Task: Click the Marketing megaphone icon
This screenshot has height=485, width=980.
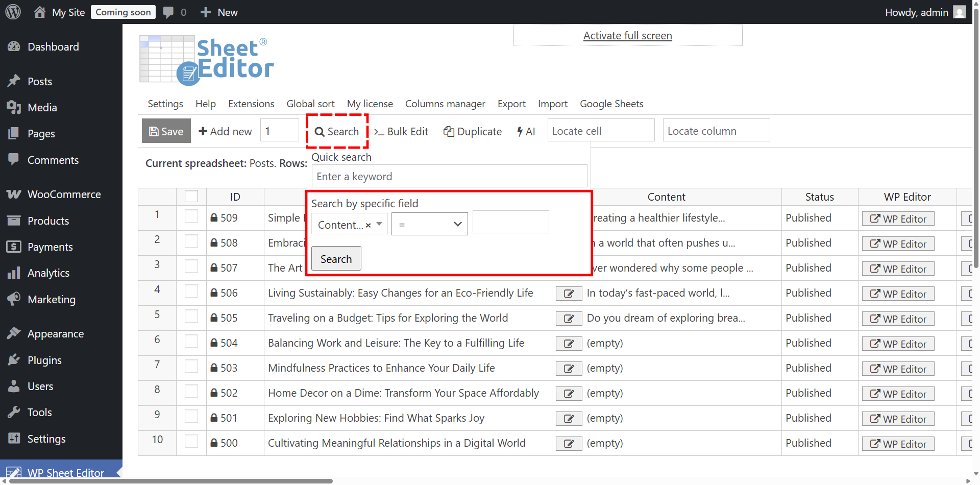Action: coord(14,299)
